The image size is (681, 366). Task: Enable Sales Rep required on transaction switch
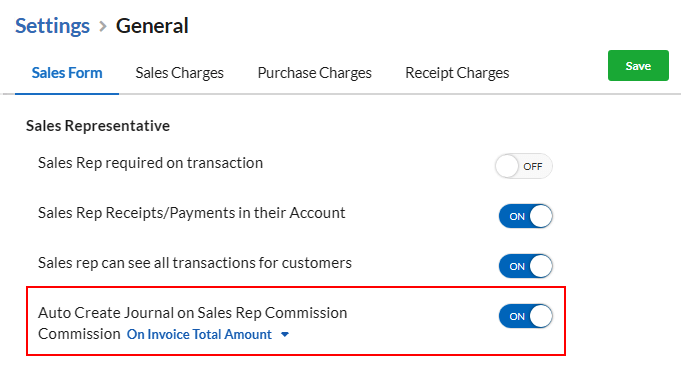pos(523,166)
